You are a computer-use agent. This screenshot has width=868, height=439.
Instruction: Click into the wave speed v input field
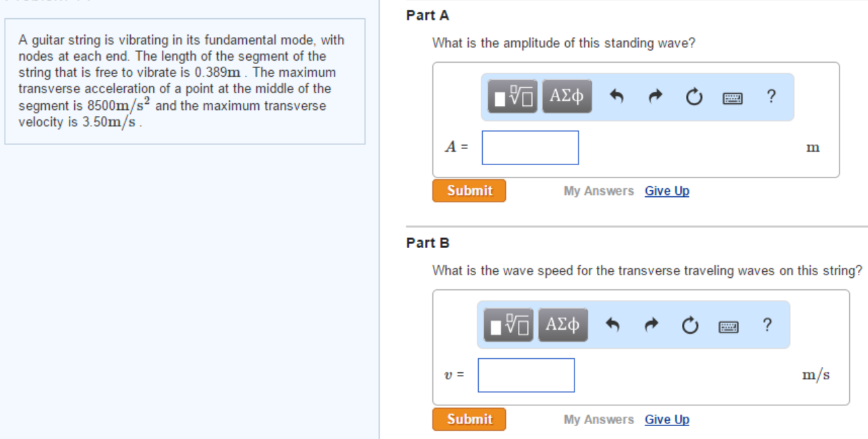click(527, 375)
